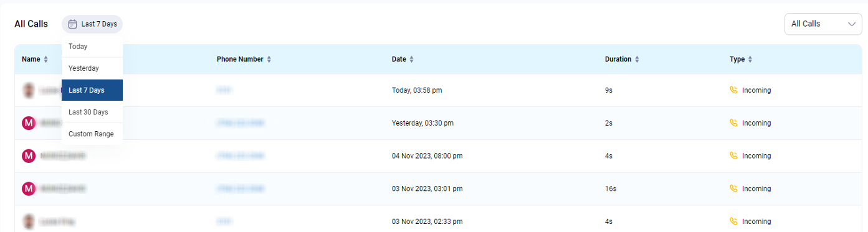The image size is (868, 232).
Task: Sort by Name using the arrow icon
Action: (45, 59)
